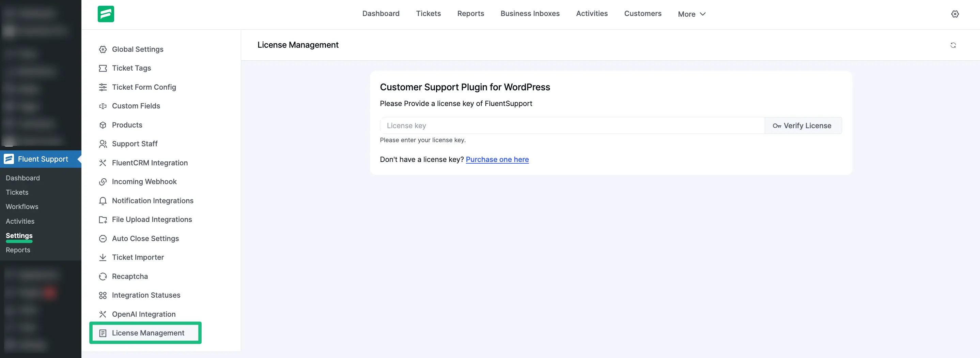Viewport: 980px width, 358px height.
Task: Click the Ticket Tags icon
Action: click(x=103, y=68)
